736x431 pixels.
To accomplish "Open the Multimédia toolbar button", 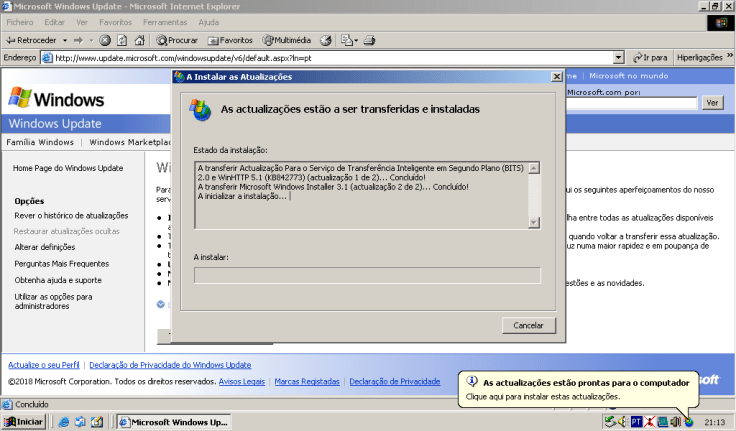I will (x=287, y=40).
